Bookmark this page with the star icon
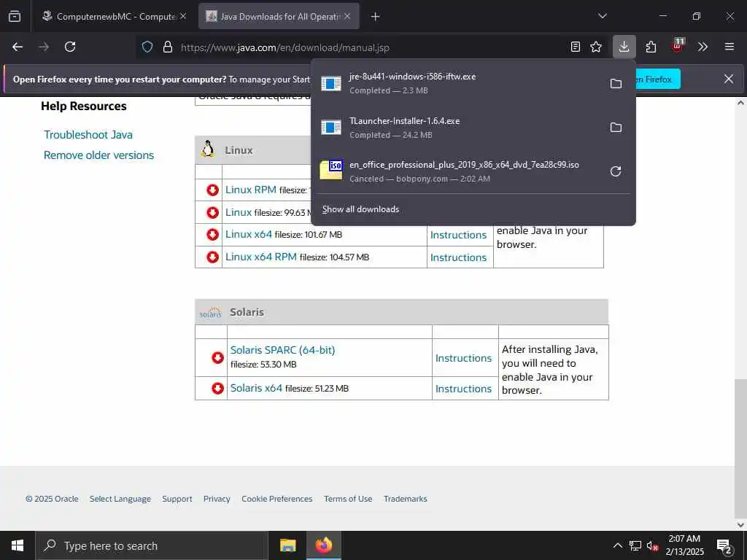Viewport: 747px width, 560px height. [x=596, y=47]
